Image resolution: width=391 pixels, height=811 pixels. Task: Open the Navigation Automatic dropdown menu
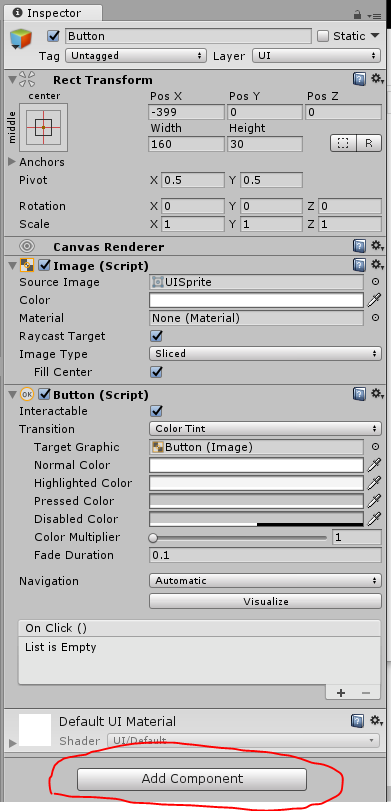pos(265,581)
